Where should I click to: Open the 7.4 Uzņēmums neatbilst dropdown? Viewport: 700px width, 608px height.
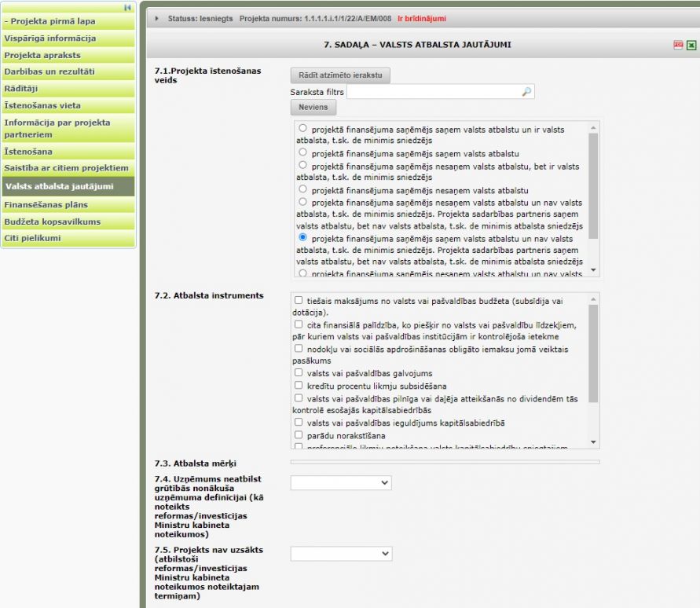click(x=341, y=482)
